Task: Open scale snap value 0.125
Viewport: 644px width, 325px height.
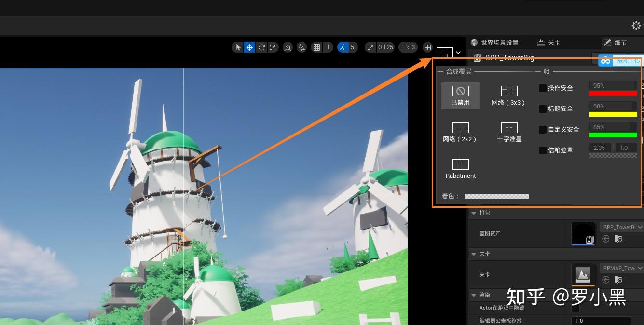Action: [385, 47]
